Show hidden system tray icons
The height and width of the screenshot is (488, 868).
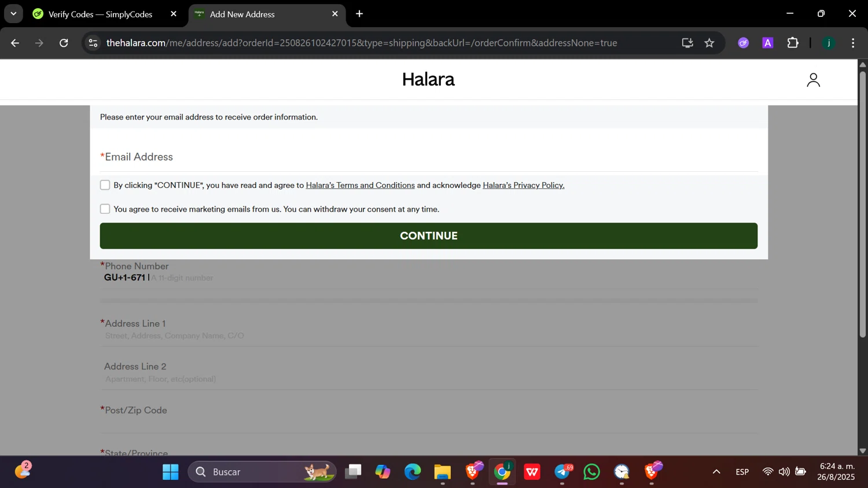[x=716, y=472]
